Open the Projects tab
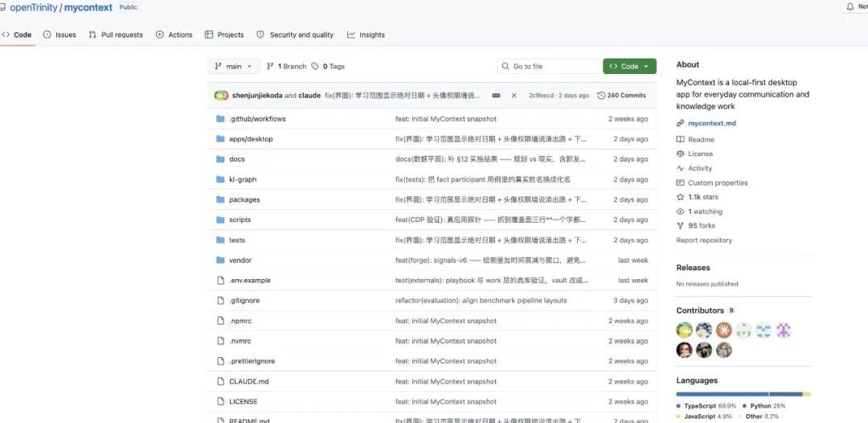868x423 pixels. tap(224, 35)
